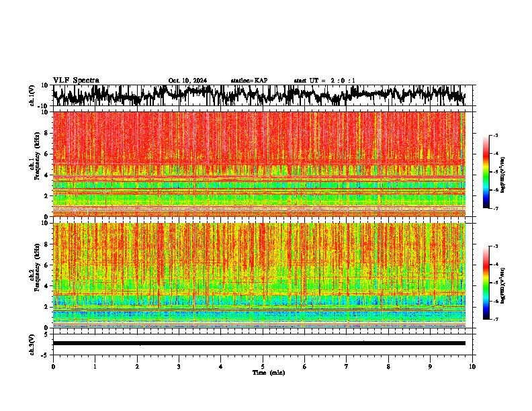Click the "VLF Spectra" plot title
This screenshot has height=411, width=532.
76,81
